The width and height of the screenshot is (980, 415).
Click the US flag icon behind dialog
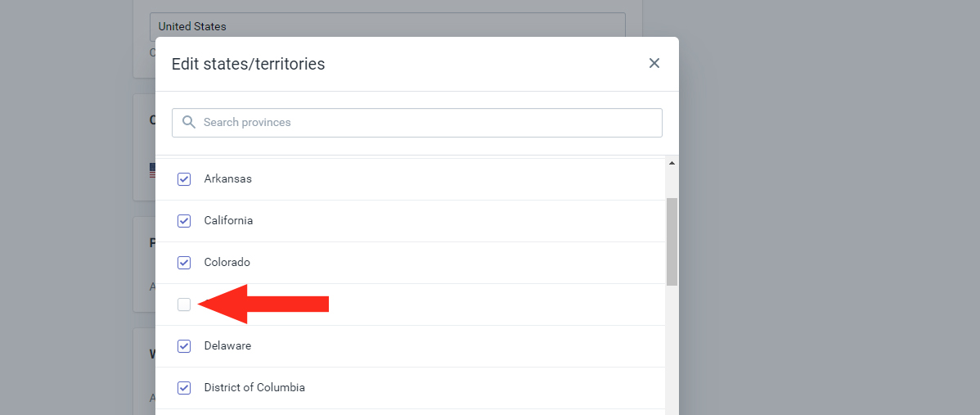[x=152, y=170]
